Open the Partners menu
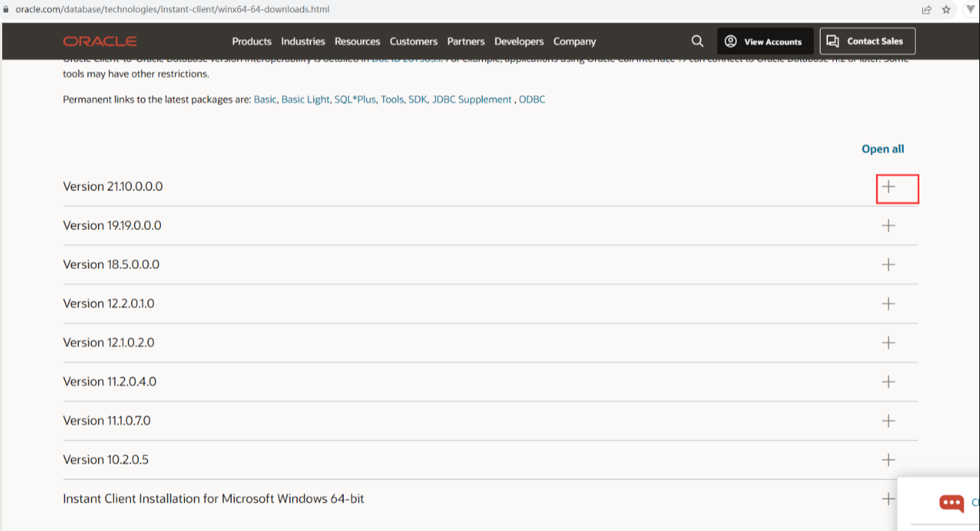Image resolution: width=980 pixels, height=531 pixels. point(466,41)
